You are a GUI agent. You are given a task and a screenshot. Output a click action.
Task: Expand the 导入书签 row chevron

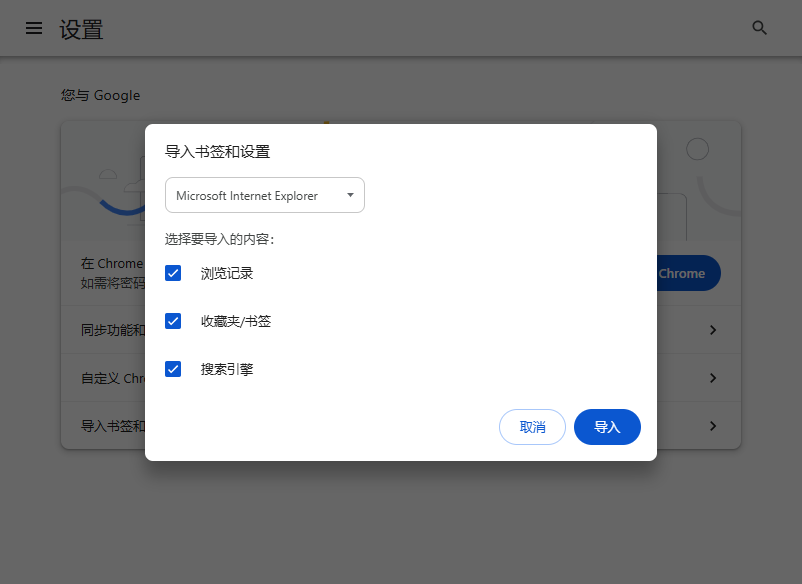click(x=713, y=426)
